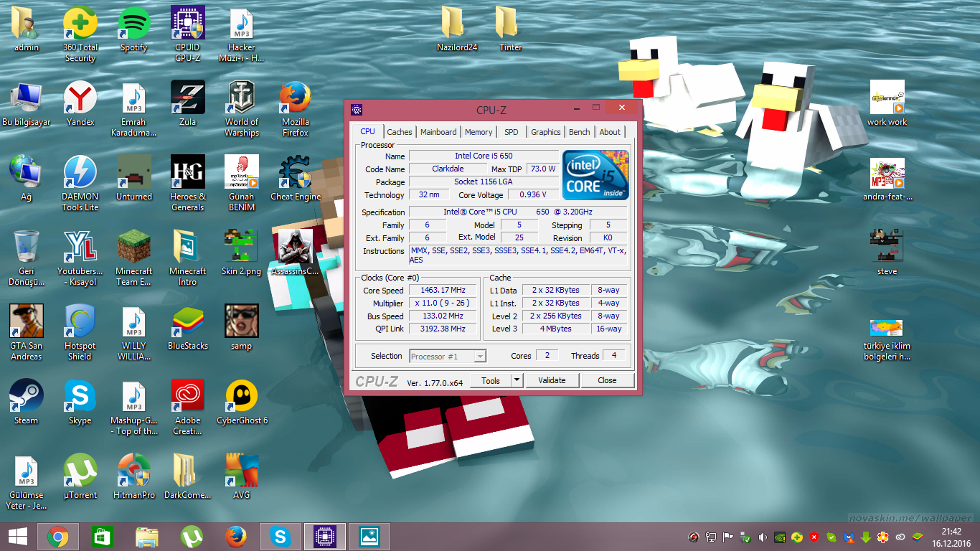Expand the Processor #1 selection dropdown
980x551 pixels.
pyautogui.click(x=480, y=357)
